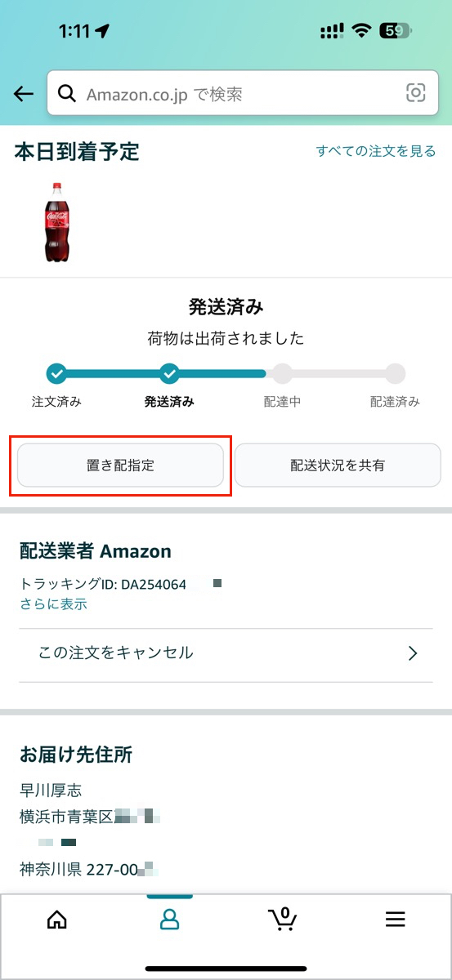
Task: Tap the search magnifier icon
Action: (x=66, y=94)
